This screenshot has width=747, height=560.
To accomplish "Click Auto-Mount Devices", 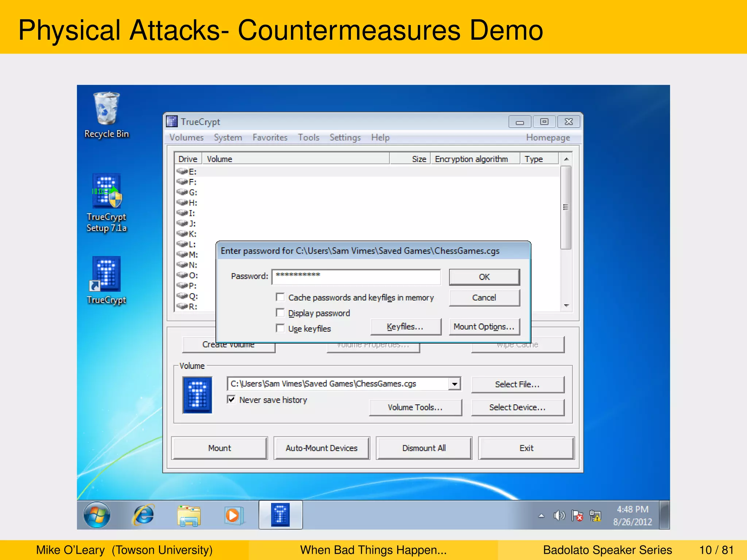I will pos(322,448).
